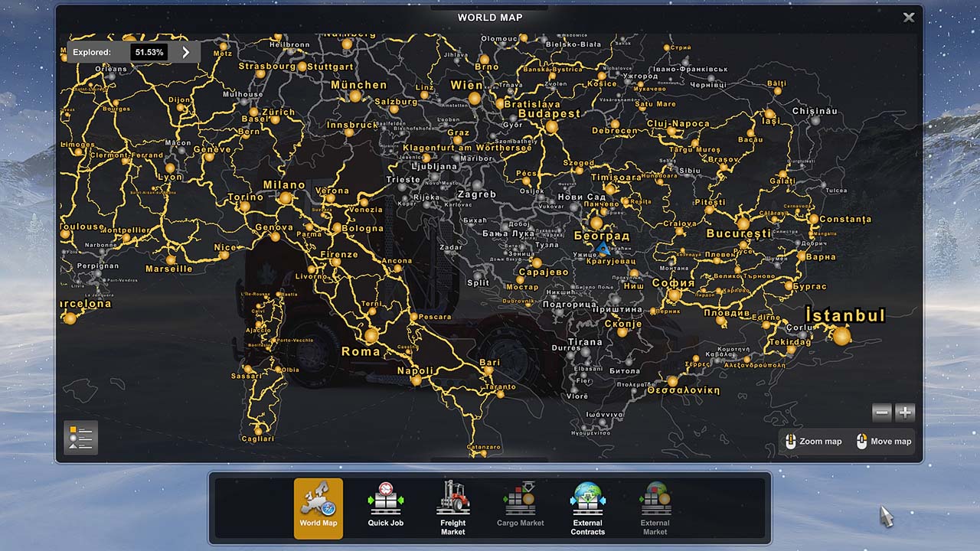Click the Скопје city label
Image resolution: width=980 pixels, height=551 pixels.
point(623,324)
